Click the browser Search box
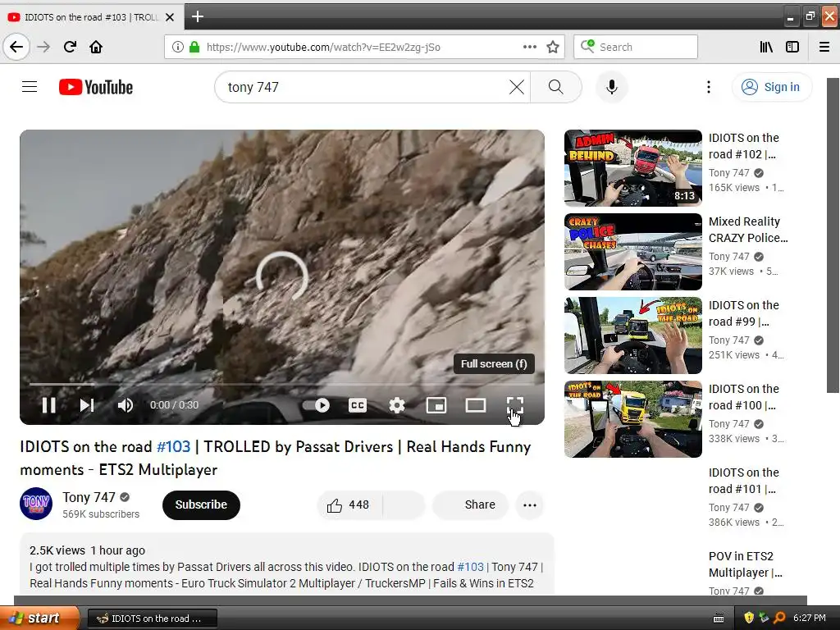 tap(636, 47)
